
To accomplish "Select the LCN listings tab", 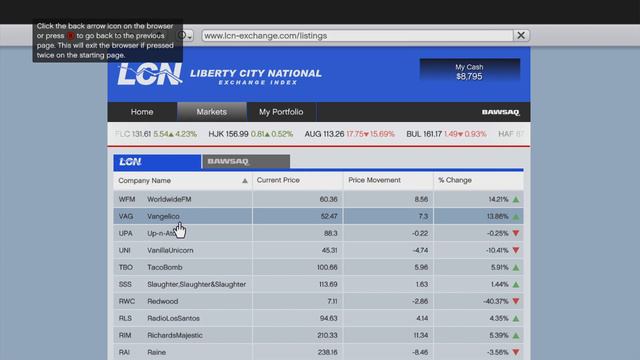I will click(157, 162).
